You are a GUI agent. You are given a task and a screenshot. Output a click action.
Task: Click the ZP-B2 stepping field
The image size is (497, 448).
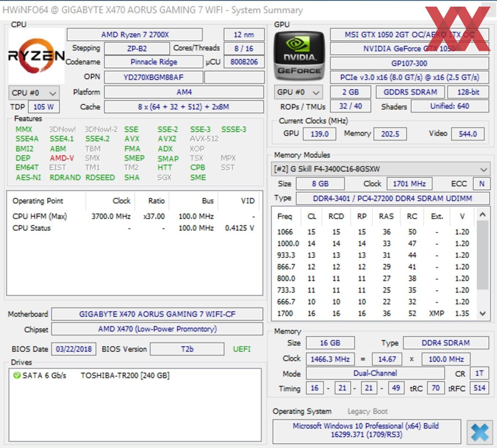point(137,49)
